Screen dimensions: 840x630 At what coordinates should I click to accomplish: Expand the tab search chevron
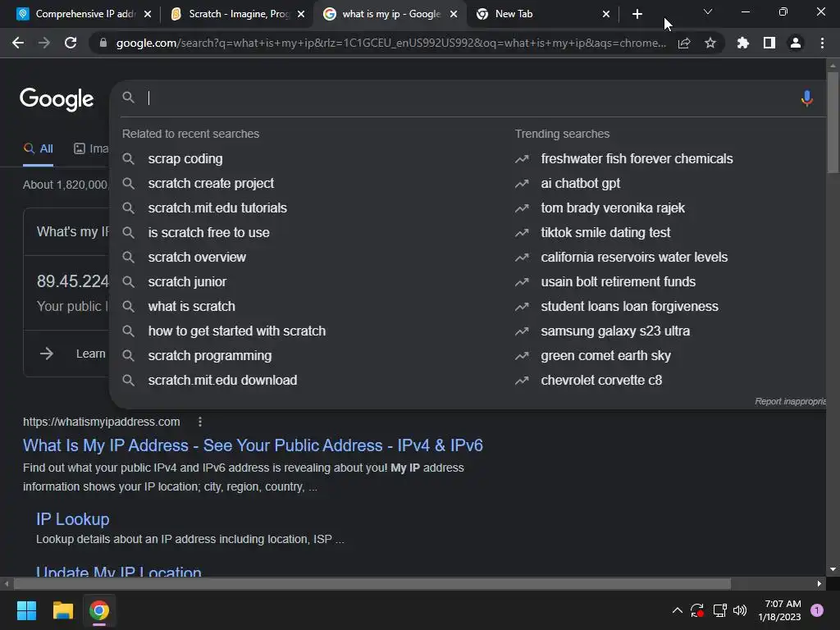point(708,11)
